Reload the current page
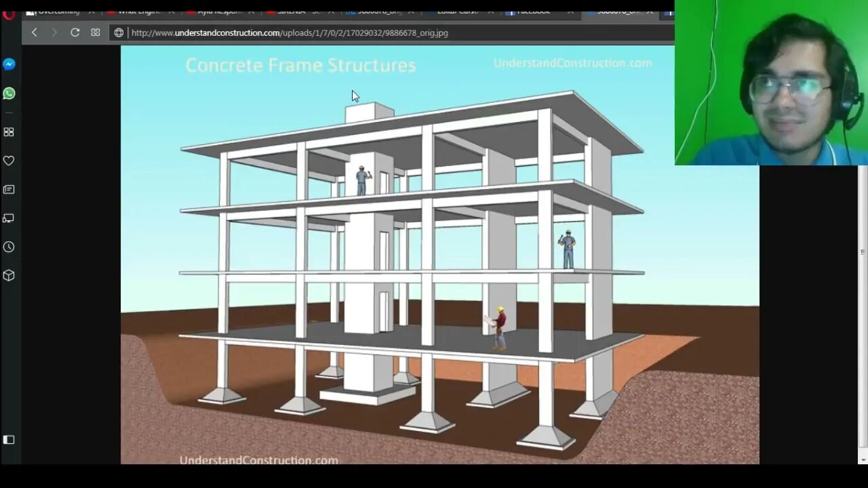Viewport: 868px width, 488px height. pyautogui.click(x=75, y=33)
